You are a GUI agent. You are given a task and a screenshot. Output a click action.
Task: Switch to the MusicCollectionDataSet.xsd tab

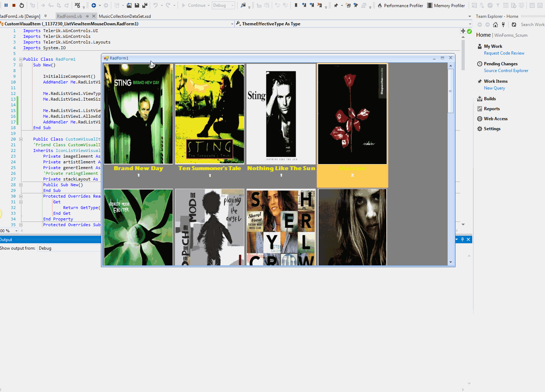(125, 16)
